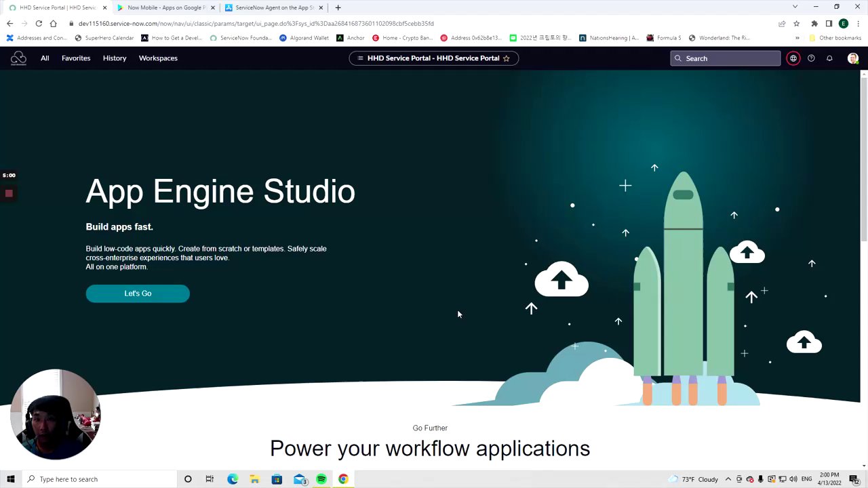Open the Home - Crypto Ban... bookmark
This screenshot has height=488, width=868.
pyautogui.click(x=402, y=38)
